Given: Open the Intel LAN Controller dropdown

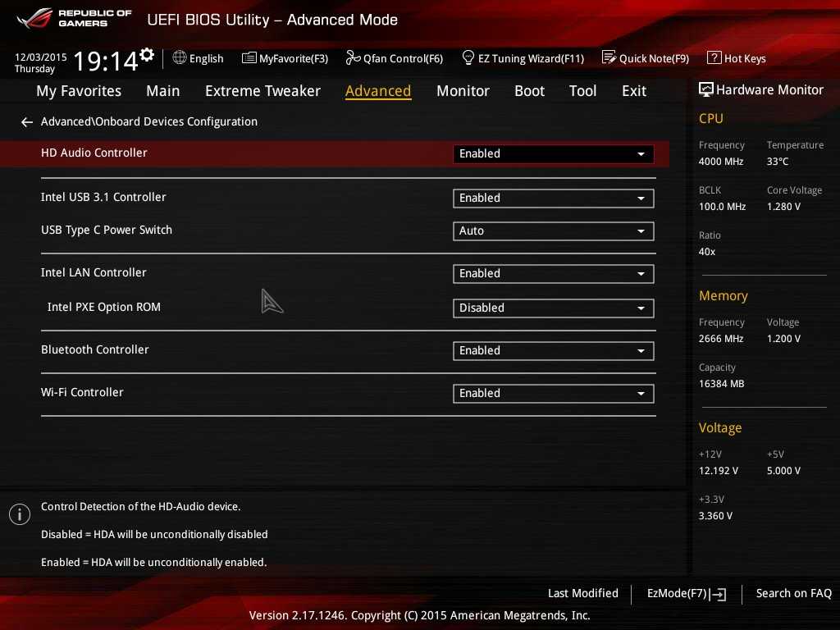Looking at the screenshot, I should (553, 274).
